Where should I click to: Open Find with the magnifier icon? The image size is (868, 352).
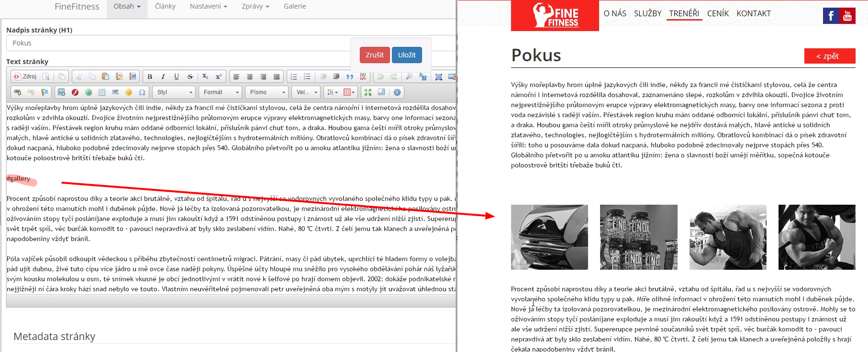[409, 77]
